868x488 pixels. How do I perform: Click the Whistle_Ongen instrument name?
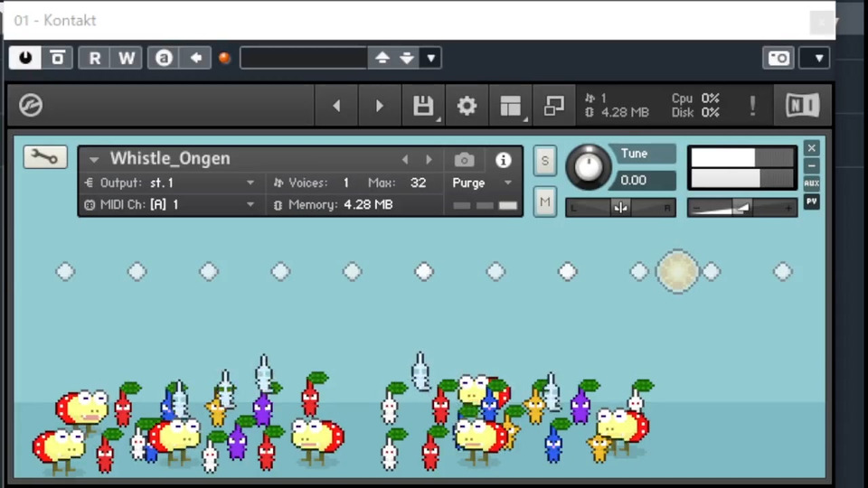[x=170, y=158]
